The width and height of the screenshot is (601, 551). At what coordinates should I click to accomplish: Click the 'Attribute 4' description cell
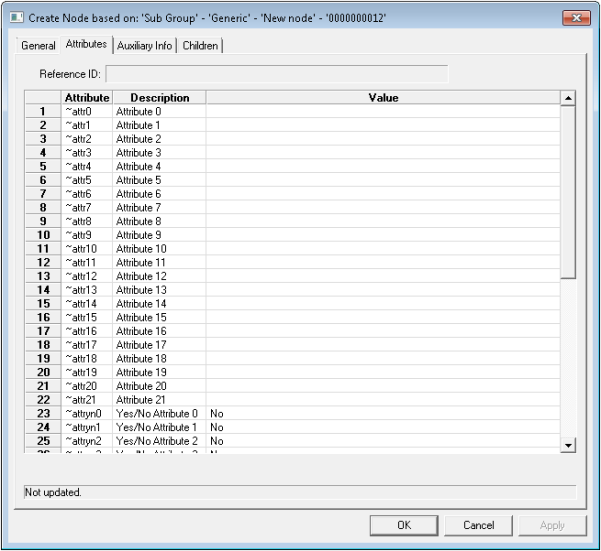coord(159,166)
